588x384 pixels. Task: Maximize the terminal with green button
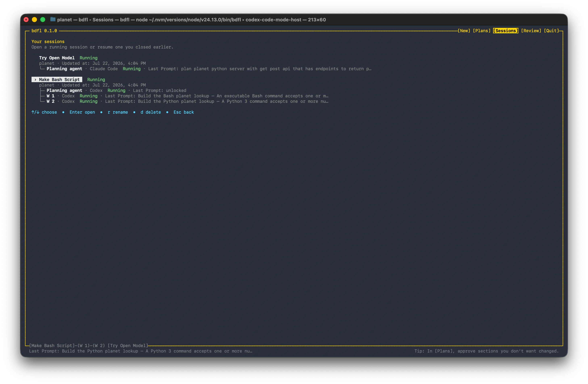pos(43,20)
